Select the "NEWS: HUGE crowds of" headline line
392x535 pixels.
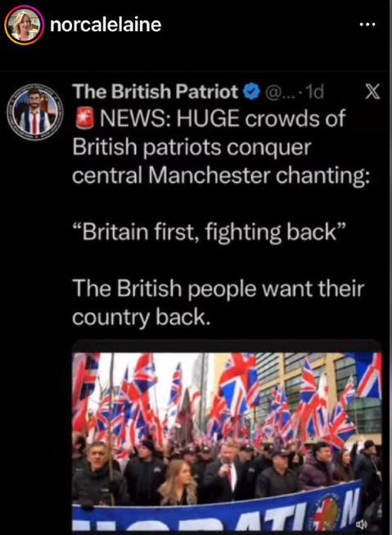(x=223, y=119)
